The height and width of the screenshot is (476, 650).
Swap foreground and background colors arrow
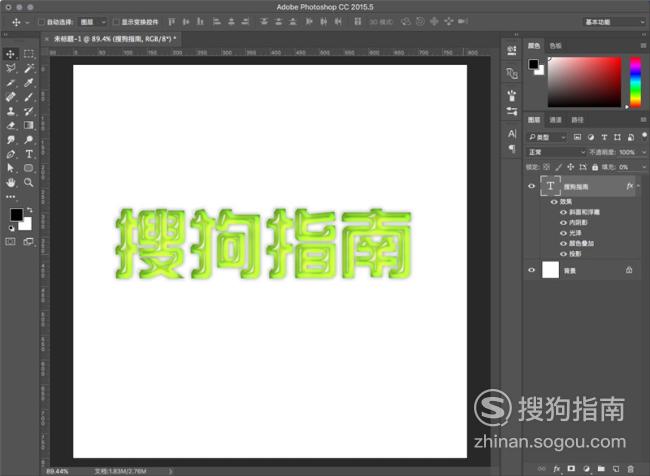[29, 210]
